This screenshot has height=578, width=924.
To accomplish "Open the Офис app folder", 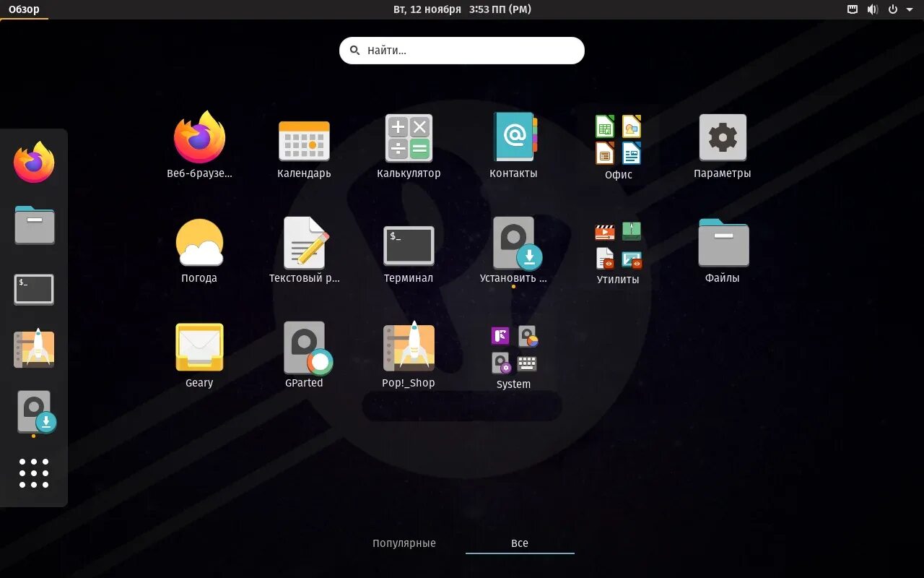I will 618,147.
